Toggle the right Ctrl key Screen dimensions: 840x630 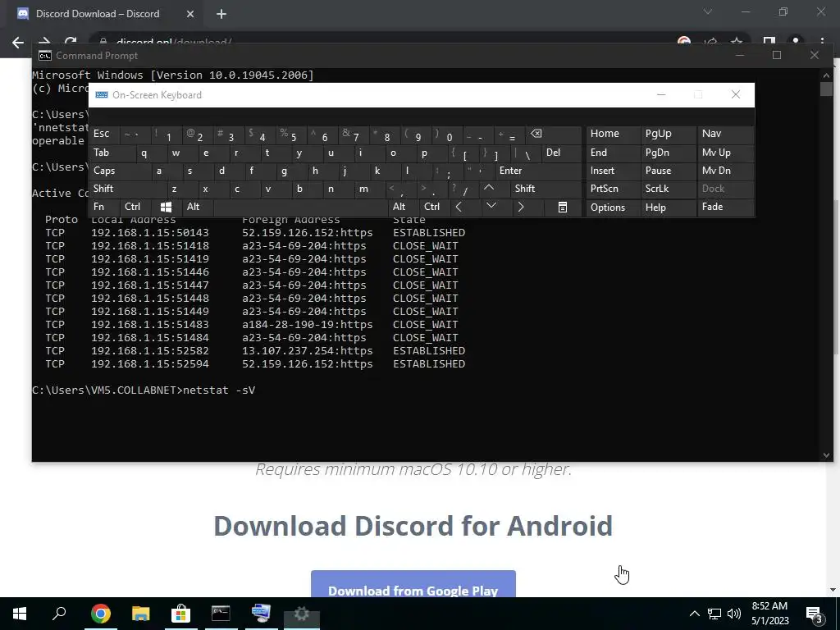pos(434,207)
